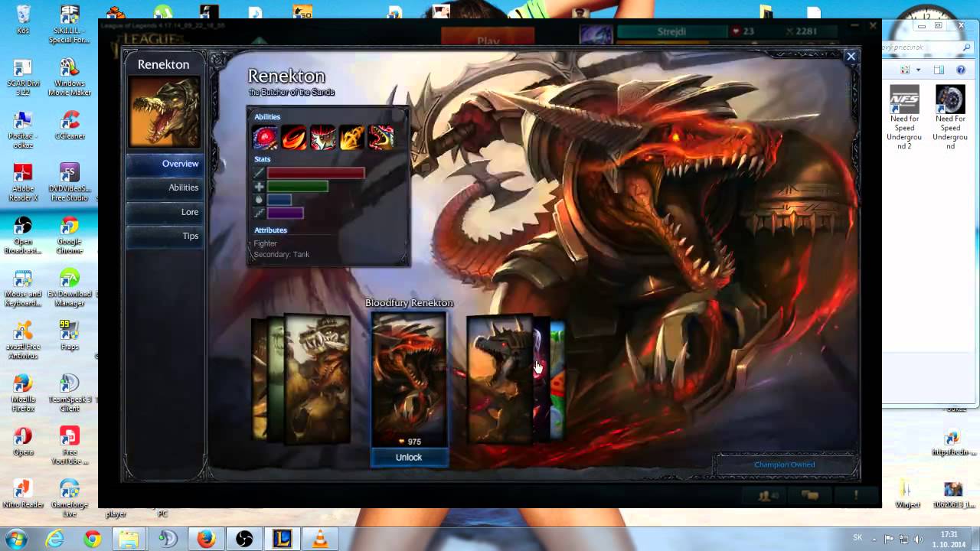The width and height of the screenshot is (980, 551).
Task: Click the Strejdi summoner name
Action: (x=671, y=31)
